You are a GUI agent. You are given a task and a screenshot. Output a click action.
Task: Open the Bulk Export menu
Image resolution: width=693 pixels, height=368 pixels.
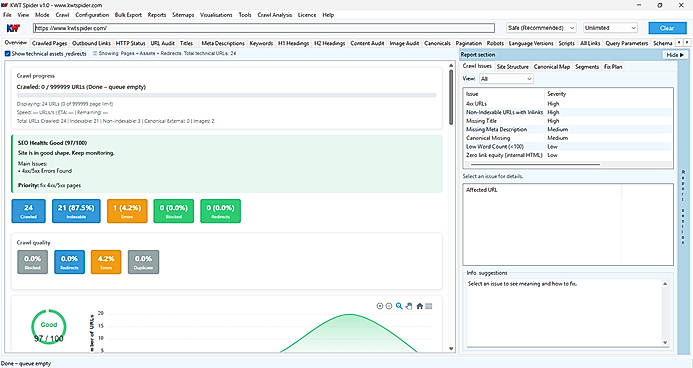pos(128,15)
